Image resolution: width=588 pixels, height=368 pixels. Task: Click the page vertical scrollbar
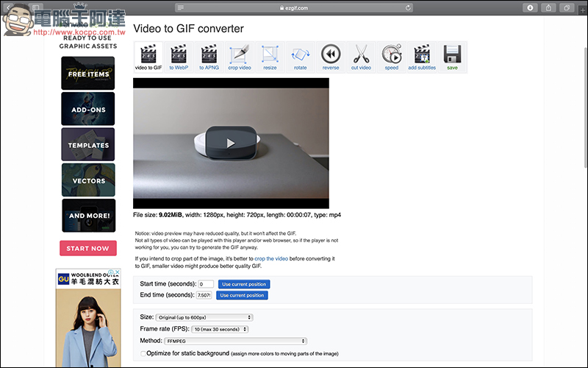coord(586,107)
